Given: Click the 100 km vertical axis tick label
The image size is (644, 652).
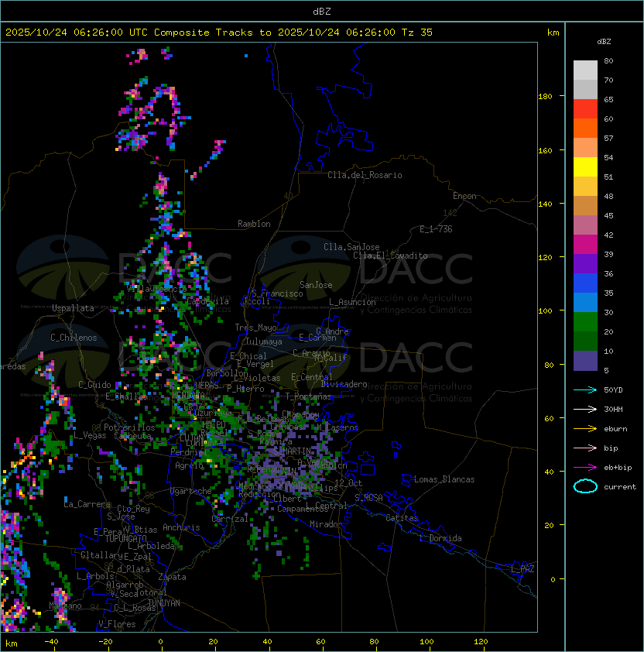Looking at the screenshot, I should coord(545,311).
